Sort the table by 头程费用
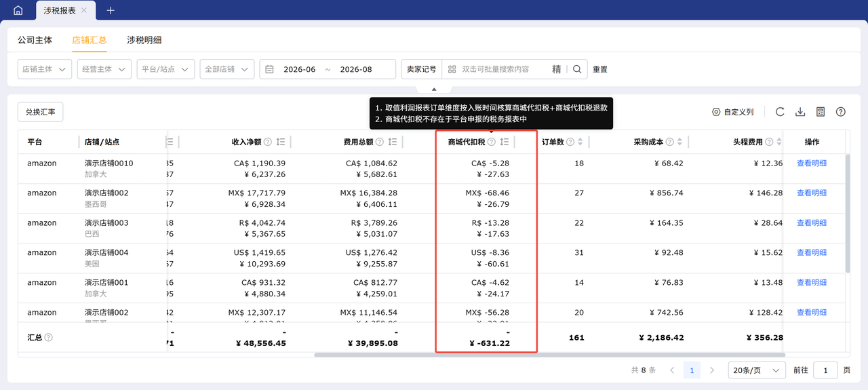Screen dimensions: 868x390 (x=778, y=142)
